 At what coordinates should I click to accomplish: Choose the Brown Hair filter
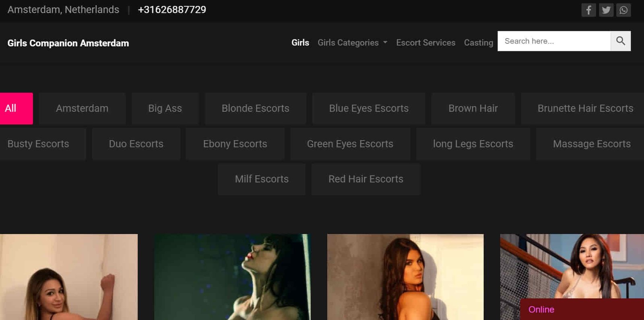pos(473,109)
